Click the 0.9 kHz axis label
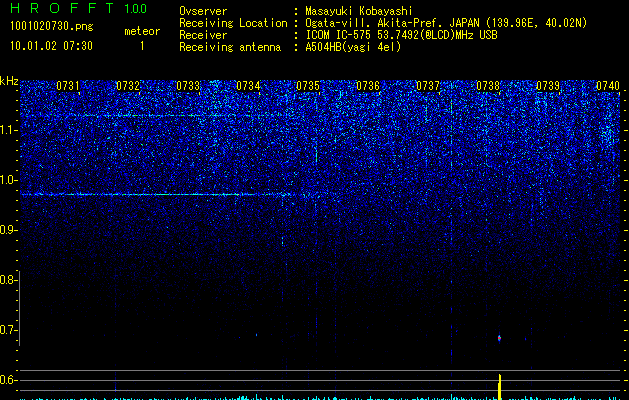Viewport: 629px width, 400px height. 9,230
